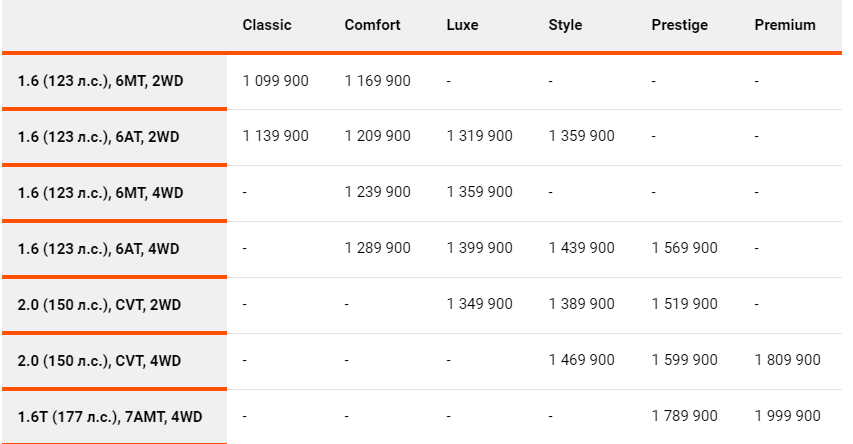Click the price 1 099 900
The height and width of the screenshot is (444, 853).
tap(275, 81)
